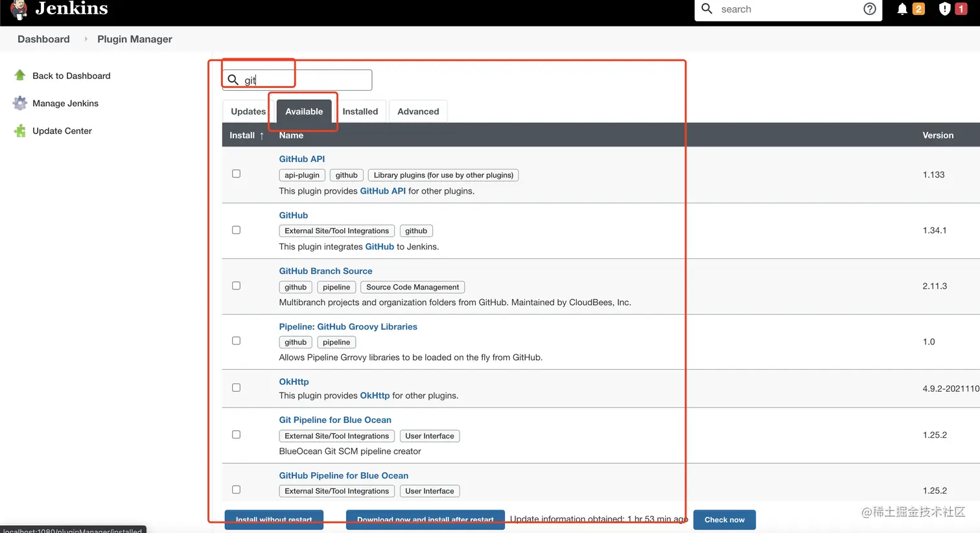The width and height of the screenshot is (980, 533).
Task: Enable the OkHttp plugin checkbox
Action: coord(237,387)
